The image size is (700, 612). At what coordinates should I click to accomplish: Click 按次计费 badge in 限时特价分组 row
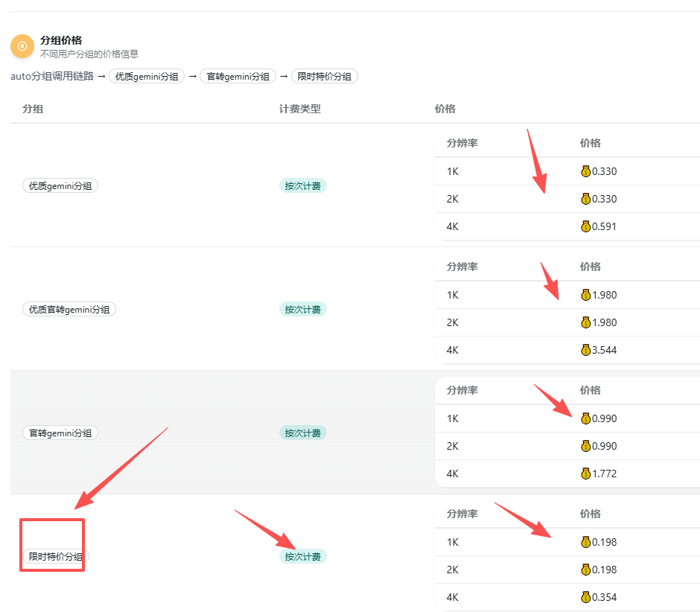tap(302, 556)
